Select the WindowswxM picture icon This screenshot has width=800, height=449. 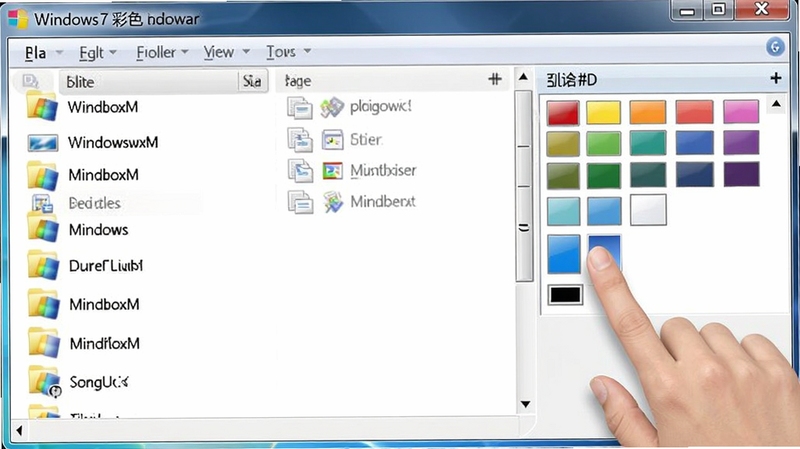point(42,143)
